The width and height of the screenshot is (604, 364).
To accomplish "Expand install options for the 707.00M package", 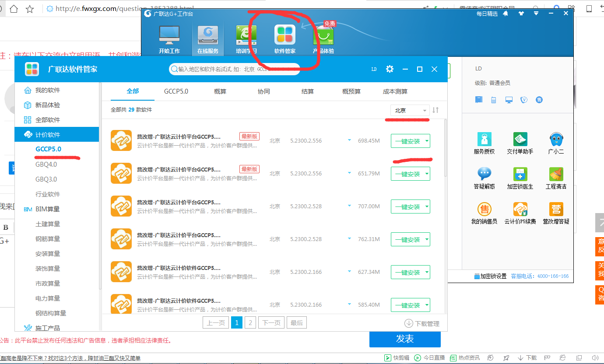I will (426, 207).
